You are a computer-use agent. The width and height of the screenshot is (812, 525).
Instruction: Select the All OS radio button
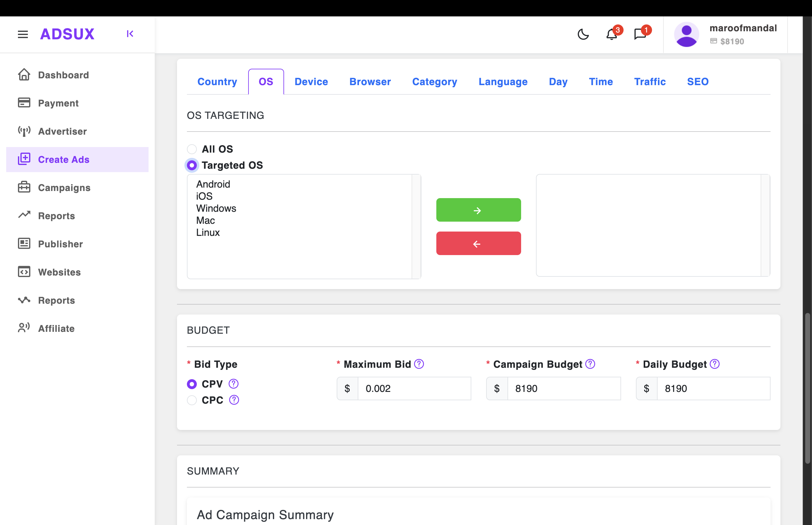tap(192, 149)
